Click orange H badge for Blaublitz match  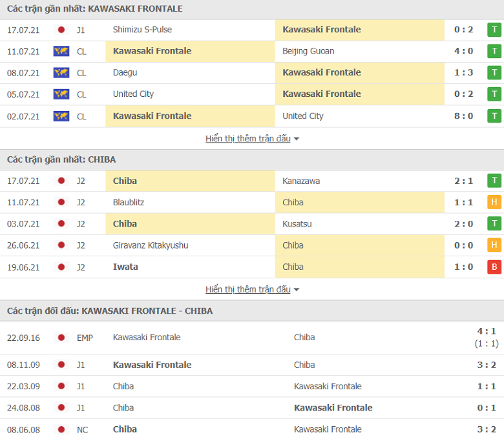point(494,202)
